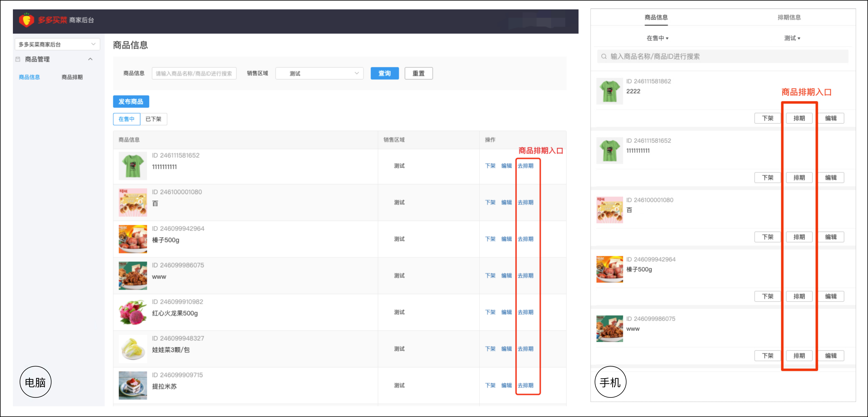Click 去排期 for product www
868x417 pixels.
click(526, 276)
